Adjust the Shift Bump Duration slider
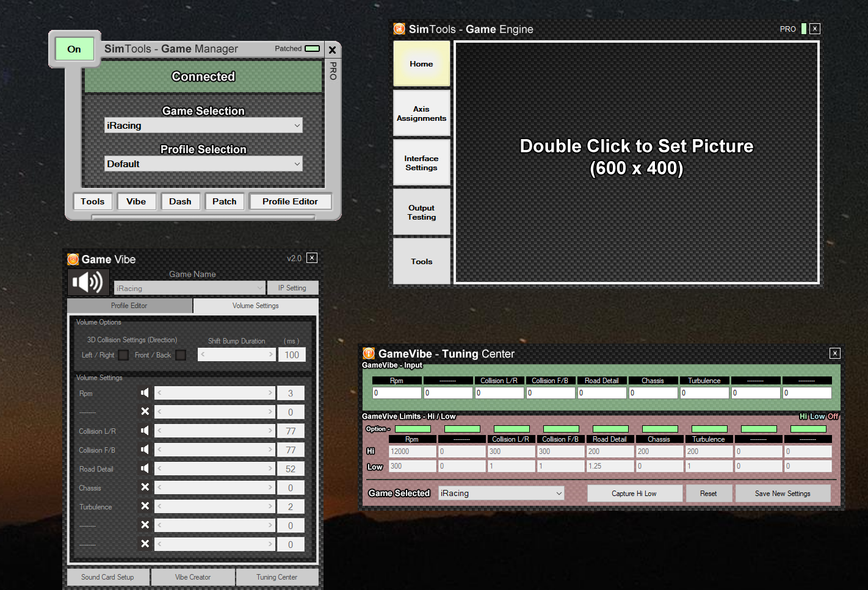868x590 pixels. tap(237, 354)
